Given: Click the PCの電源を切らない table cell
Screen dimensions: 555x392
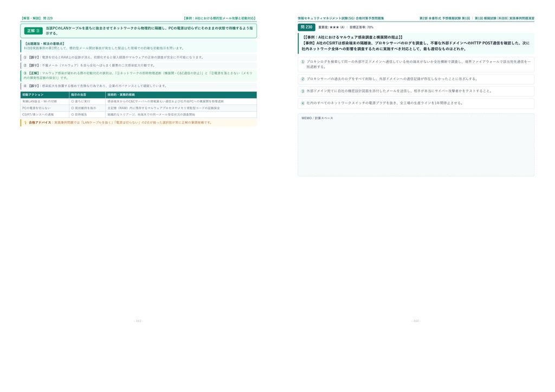Looking at the screenshot, I should tap(45, 108).
